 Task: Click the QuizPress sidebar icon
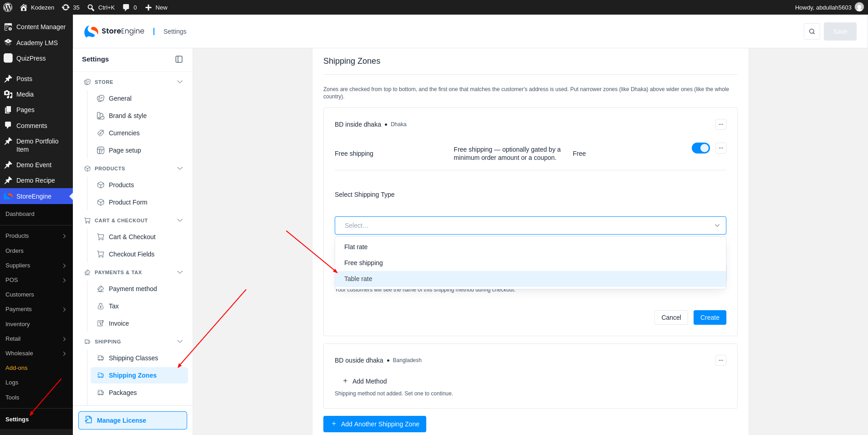(8, 58)
